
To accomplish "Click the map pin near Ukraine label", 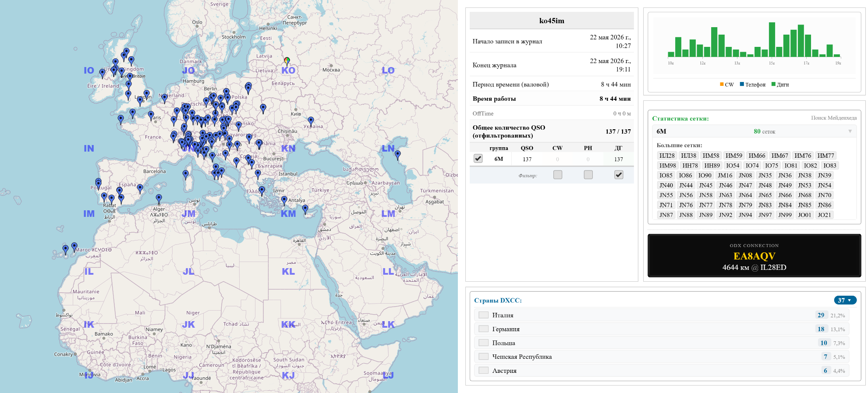I will (x=311, y=120).
